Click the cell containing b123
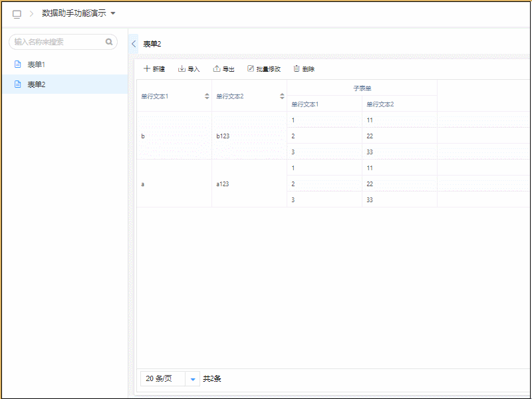The height and width of the screenshot is (399, 532). tap(223, 136)
